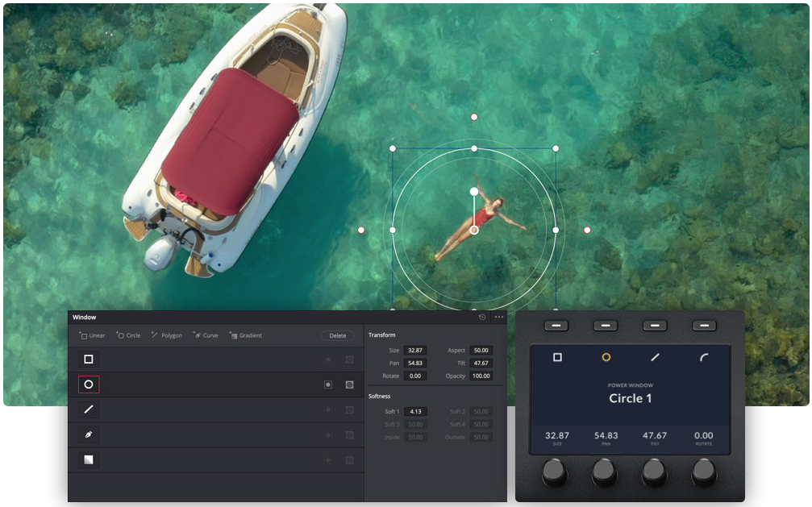
Task: Click the yellow circle icon on device screen
Action: pyautogui.click(x=606, y=357)
